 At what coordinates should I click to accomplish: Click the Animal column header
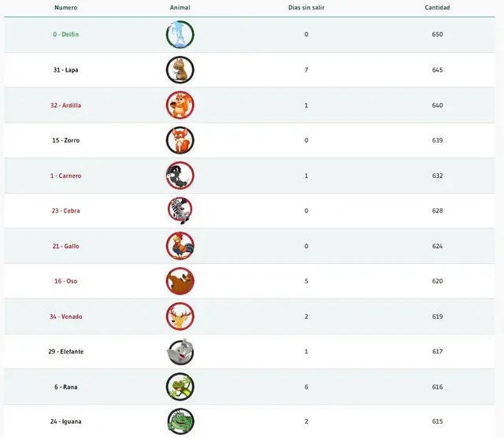180,8
